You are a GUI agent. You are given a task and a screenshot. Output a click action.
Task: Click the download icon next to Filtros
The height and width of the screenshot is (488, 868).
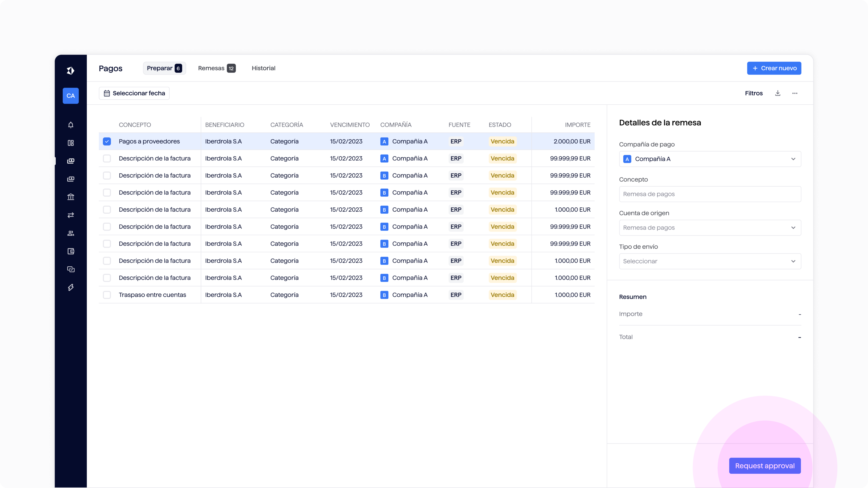[x=778, y=93]
